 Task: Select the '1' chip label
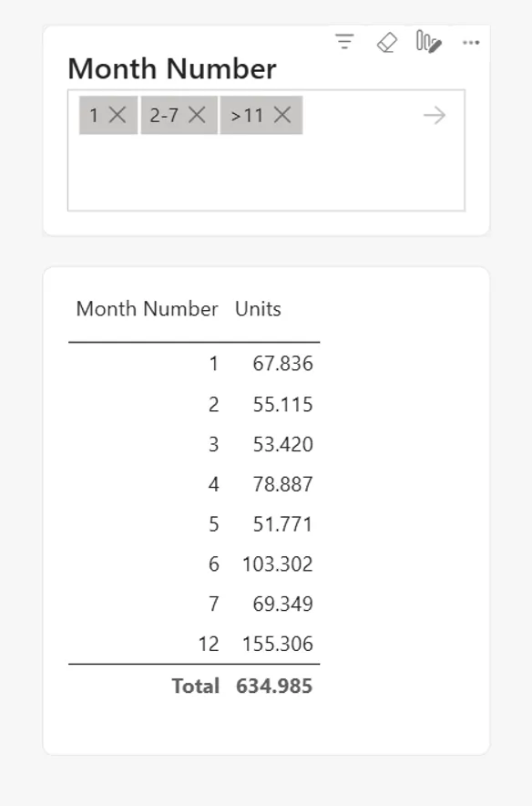94,115
